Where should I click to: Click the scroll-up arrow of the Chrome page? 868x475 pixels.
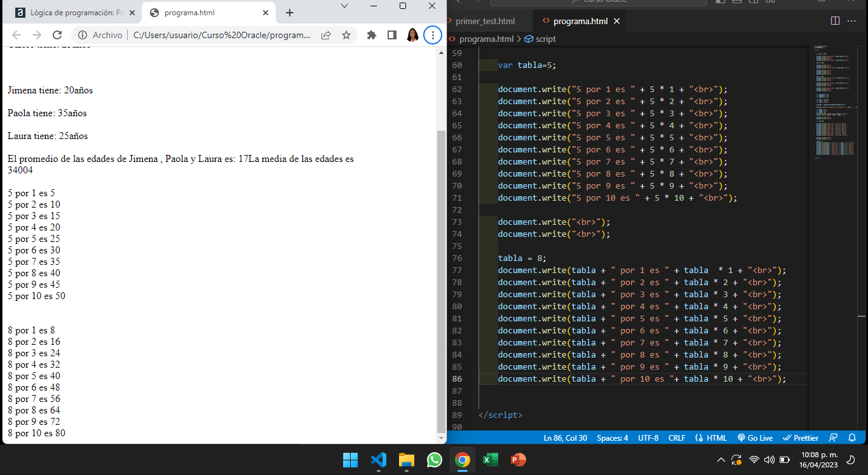tap(442, 52)
